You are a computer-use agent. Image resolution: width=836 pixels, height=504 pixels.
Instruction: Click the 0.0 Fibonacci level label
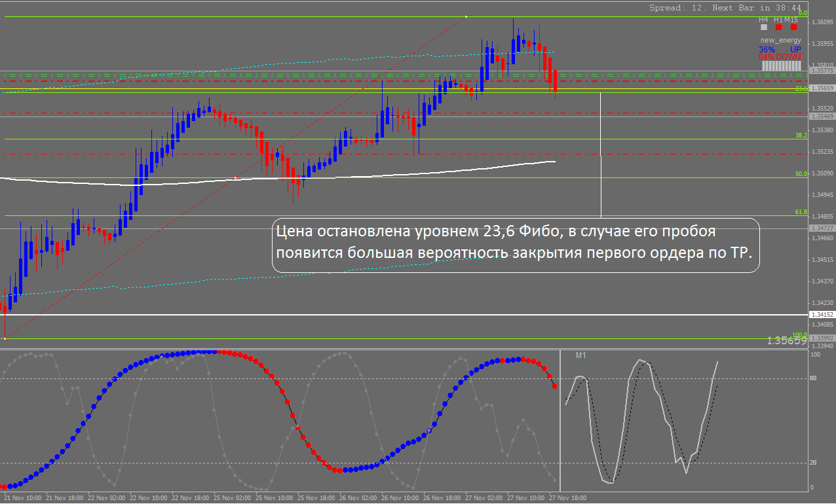[x=802, y=13]
